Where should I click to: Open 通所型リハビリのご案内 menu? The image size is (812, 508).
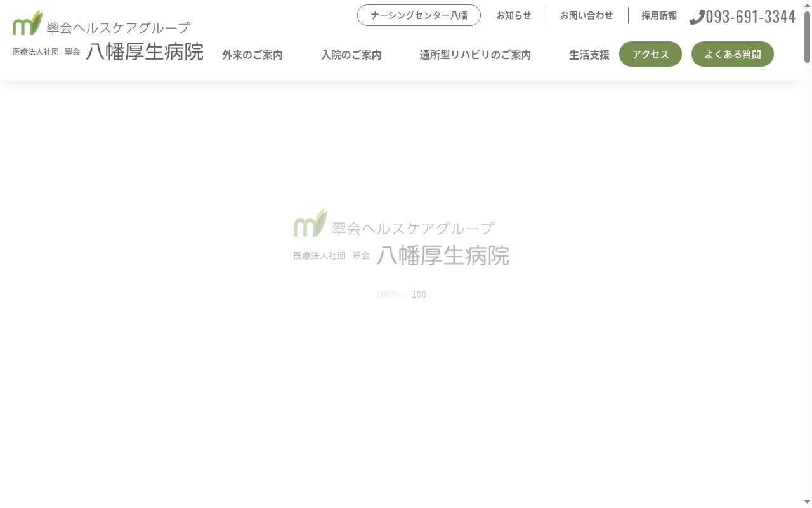(475, 55)
